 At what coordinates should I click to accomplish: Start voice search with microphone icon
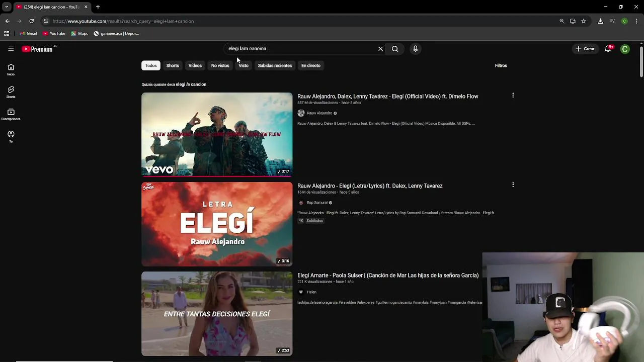coord(415,49)
